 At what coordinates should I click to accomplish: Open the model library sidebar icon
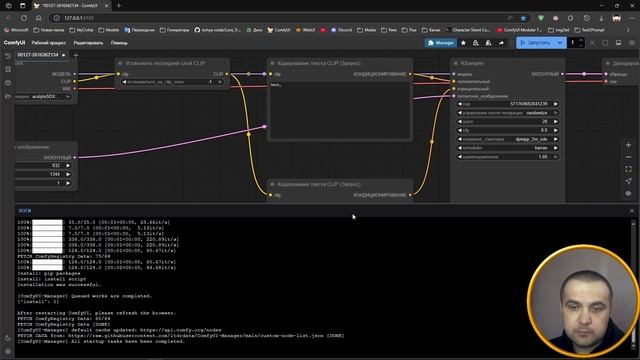(8, 83)
